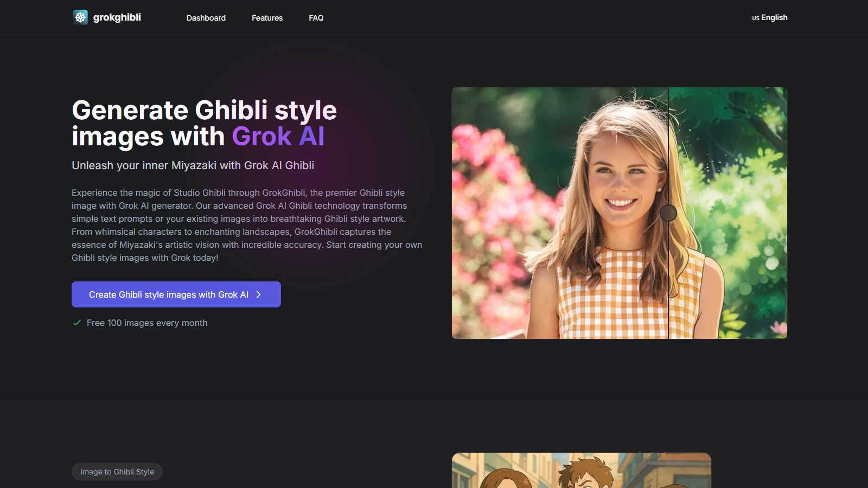Click the green checkmark beside Free 100 images

tap(77, 323)
